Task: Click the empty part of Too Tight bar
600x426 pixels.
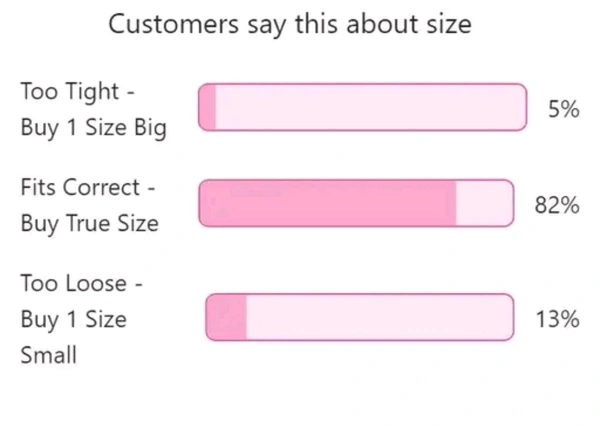Action: point(370,107)
